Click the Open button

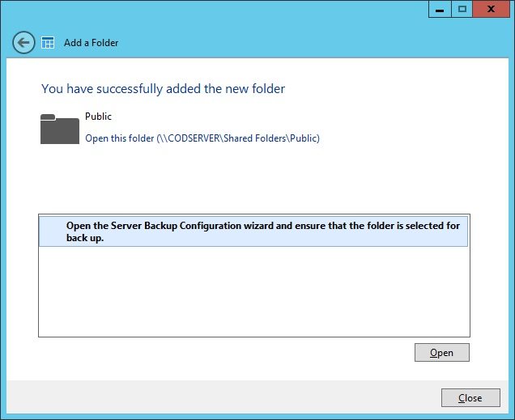[442, 352]
